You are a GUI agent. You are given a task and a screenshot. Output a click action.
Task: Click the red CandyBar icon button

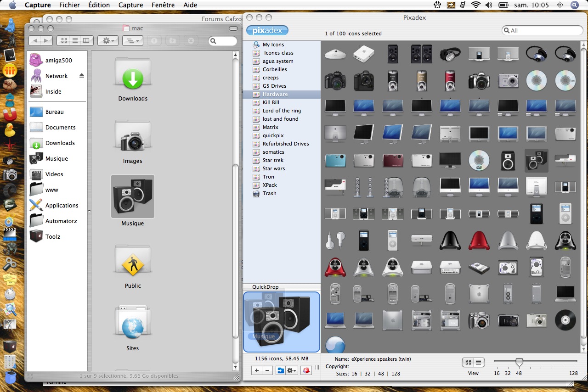coord(306,370)
